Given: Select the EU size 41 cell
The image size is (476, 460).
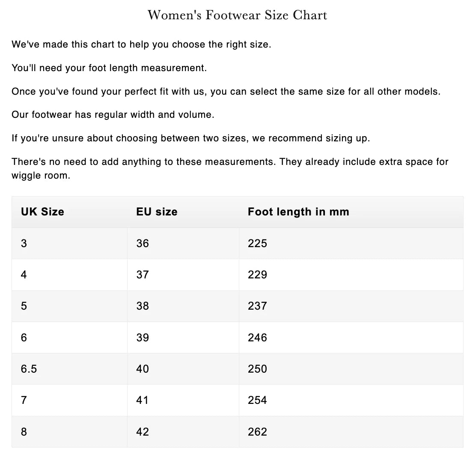Looking at the screenshot, I should point(143,400).
